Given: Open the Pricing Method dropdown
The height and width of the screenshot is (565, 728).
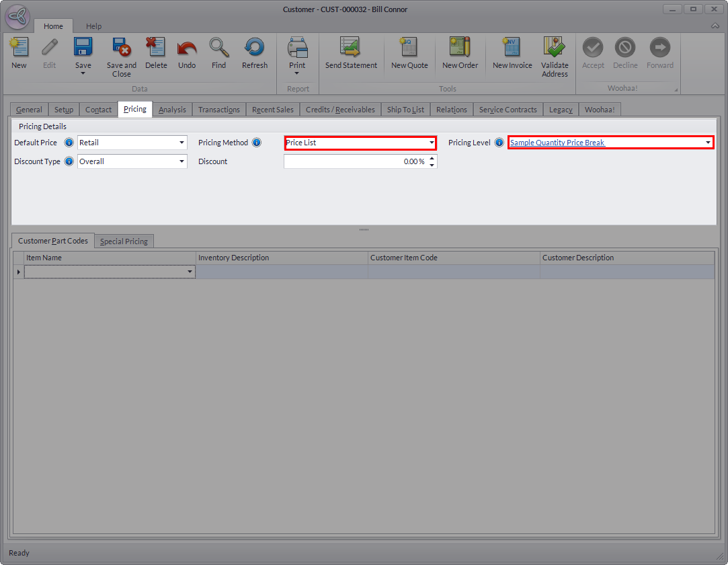Looking at the screenshot, I should 432,143.
